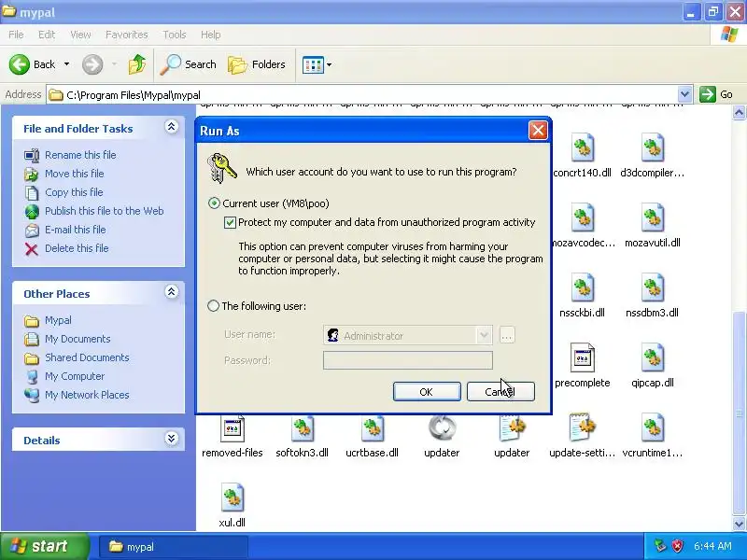Screen dimensions: 747x560
Task: Click the Go button arrow
Action: point(708,94)
